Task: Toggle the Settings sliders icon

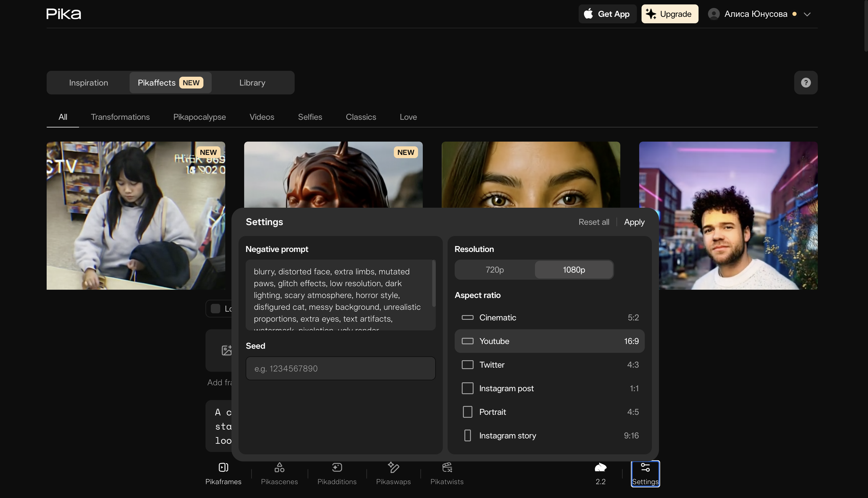Action: click(645, 467)
